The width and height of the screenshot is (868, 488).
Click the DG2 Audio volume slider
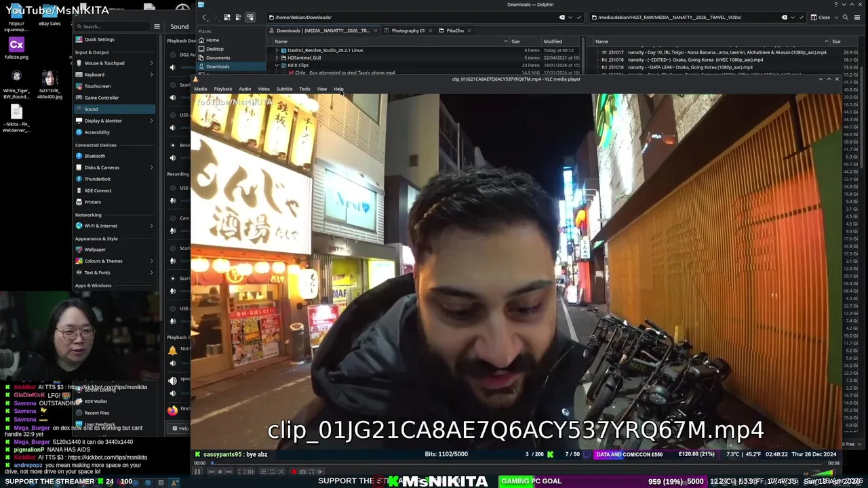pos(184,67)
